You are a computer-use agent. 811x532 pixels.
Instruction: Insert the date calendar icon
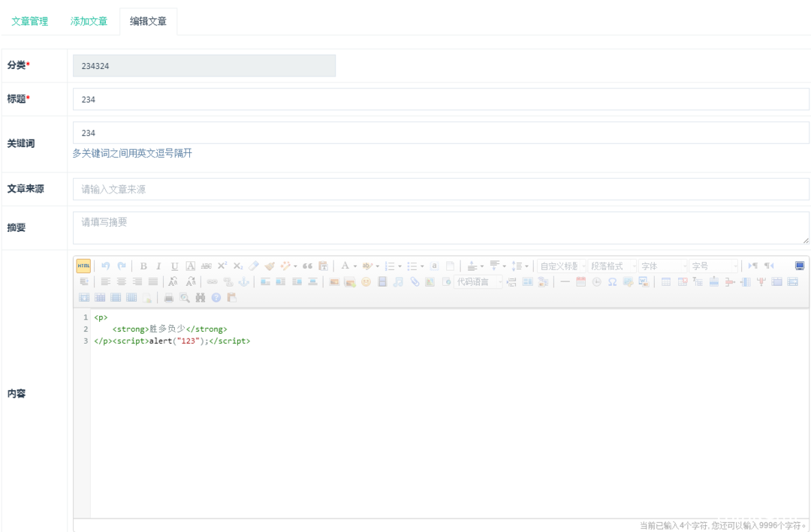pos(580,282)
